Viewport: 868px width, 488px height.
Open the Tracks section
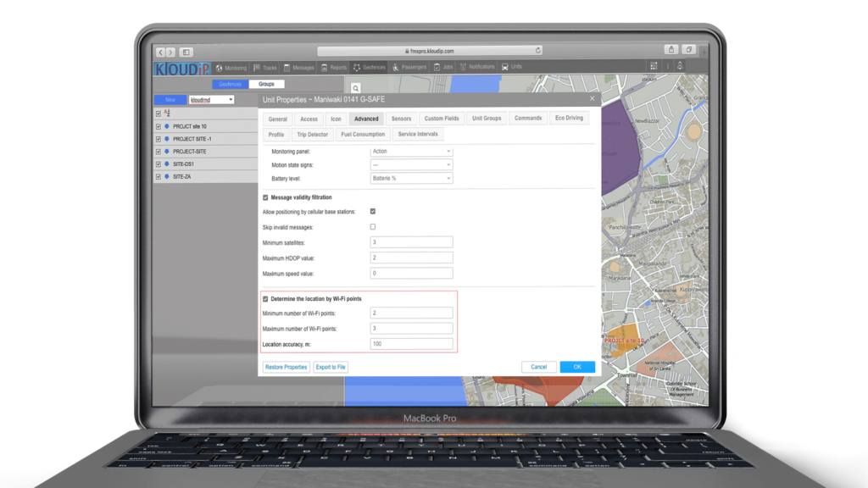click(265, 68)
